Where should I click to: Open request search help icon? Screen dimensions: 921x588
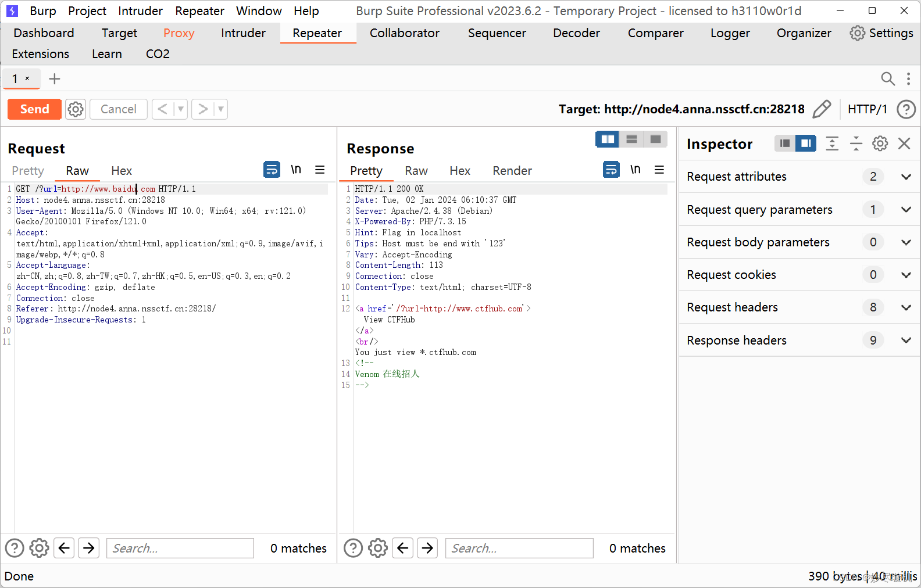click(x=15, y=548)
